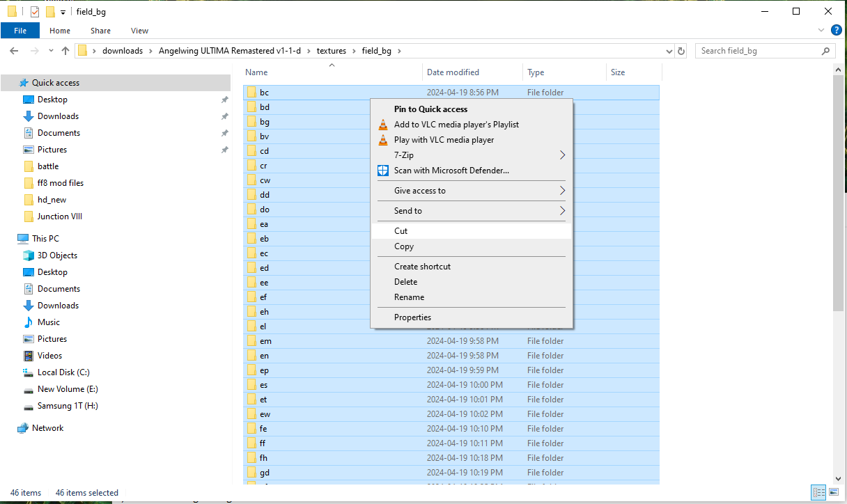Switch to large thumbnails view icon
The width and height of the screenshot is (847, 504).
[833, 492]
